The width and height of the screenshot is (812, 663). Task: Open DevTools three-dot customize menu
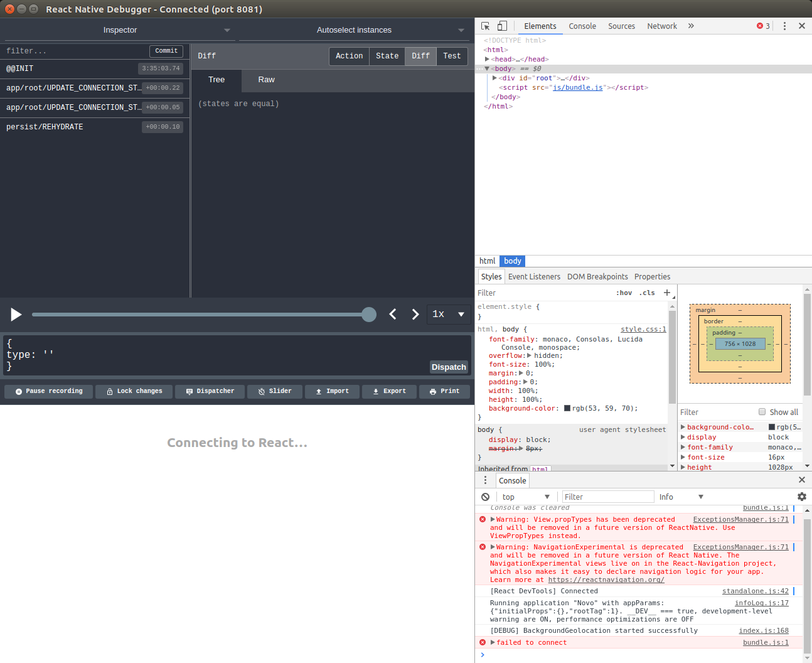(784, 26)
